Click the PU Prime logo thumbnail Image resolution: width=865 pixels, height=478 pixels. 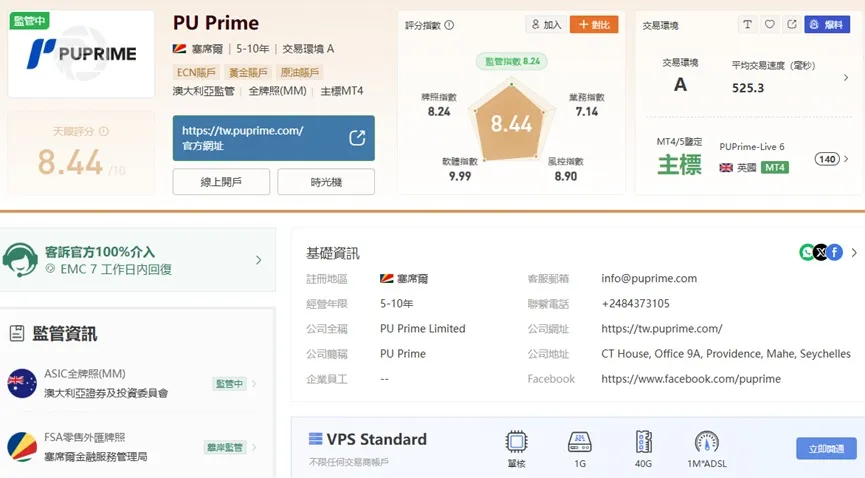pos(81,54)
